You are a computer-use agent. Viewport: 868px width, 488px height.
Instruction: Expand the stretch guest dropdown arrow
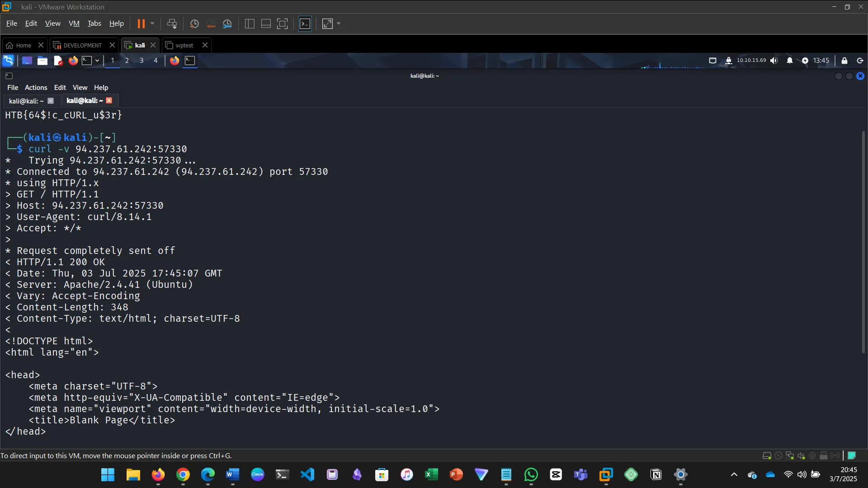pos(339,23)
